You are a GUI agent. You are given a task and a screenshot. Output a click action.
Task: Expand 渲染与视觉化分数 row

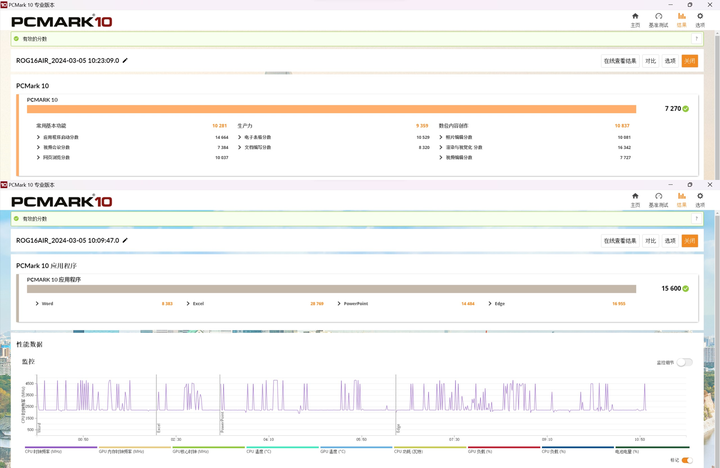click(441, 147)
